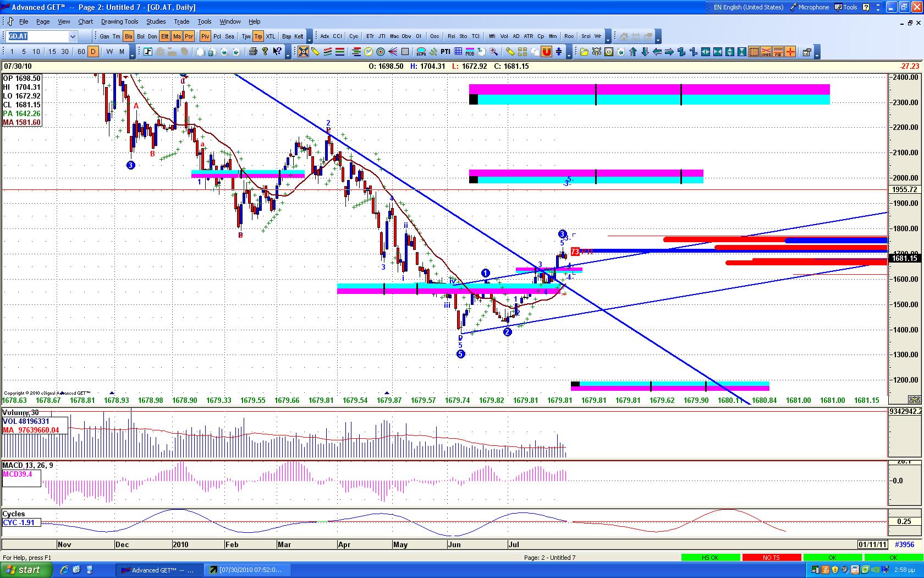Toggle the Ellt Elliott wave study
The height and width of the screenshot is (578, 924).
[x=164, y=36]
